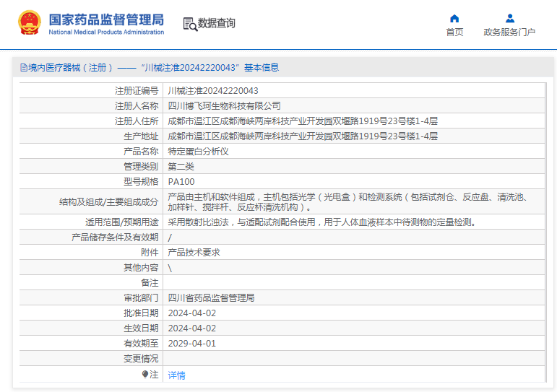557x392 pixels.
Task: Click management category value 第二类
Action: 181,167
